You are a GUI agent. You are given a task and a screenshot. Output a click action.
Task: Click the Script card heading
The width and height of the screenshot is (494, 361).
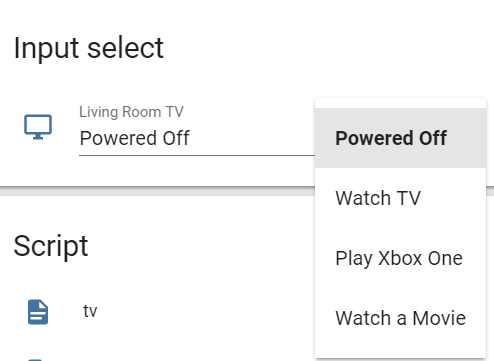[x=51, y=246]
